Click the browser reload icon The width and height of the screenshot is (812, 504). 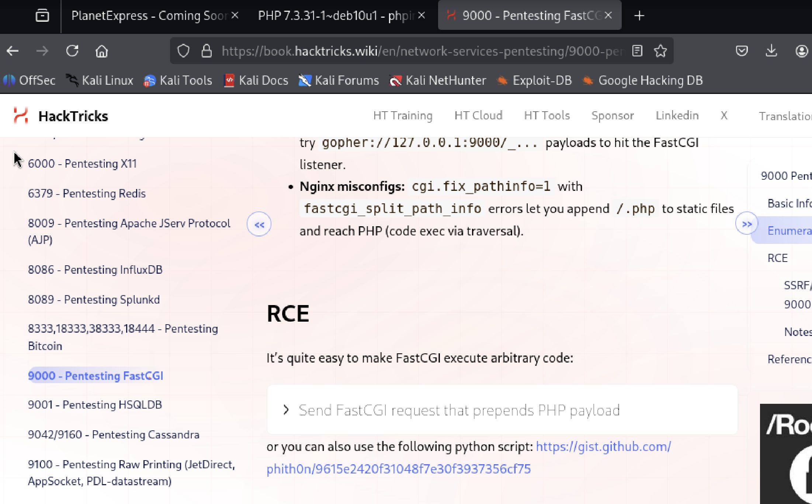72,51
